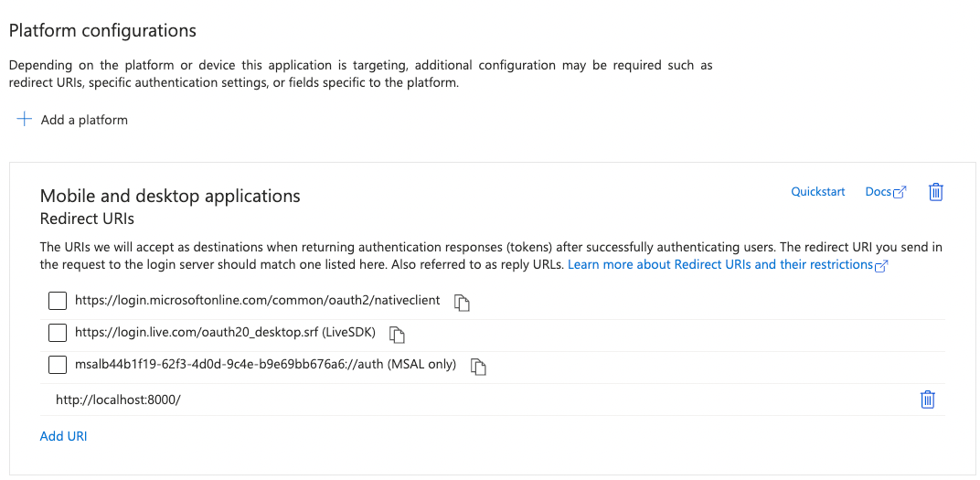Click the Mobile and desktop applications heading
Viewport: 980px width, 480px height.
[x=170, y=196]
